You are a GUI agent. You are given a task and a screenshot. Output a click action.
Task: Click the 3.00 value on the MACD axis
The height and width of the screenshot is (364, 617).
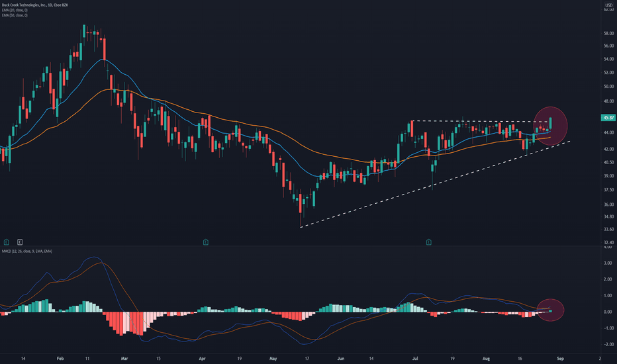608,263
